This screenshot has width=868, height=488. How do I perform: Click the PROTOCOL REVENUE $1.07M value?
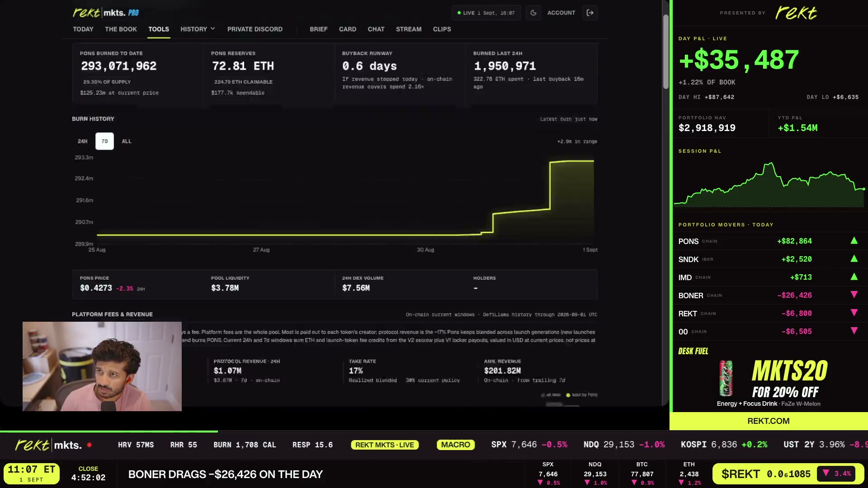tap(227, 371)
